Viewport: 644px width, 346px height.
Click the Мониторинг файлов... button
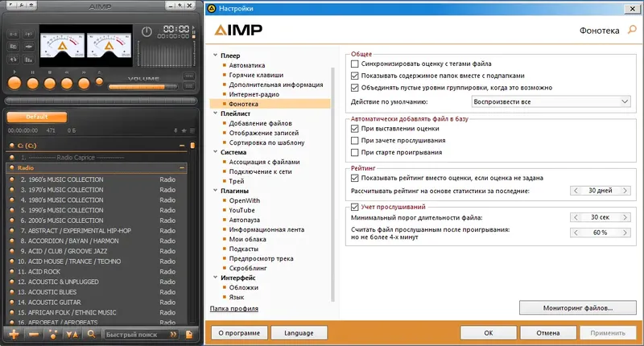point(578,308)
